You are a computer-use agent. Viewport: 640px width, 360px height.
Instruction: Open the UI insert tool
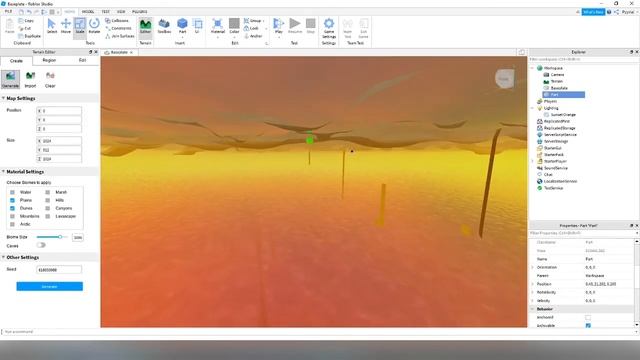coord(197,26)
